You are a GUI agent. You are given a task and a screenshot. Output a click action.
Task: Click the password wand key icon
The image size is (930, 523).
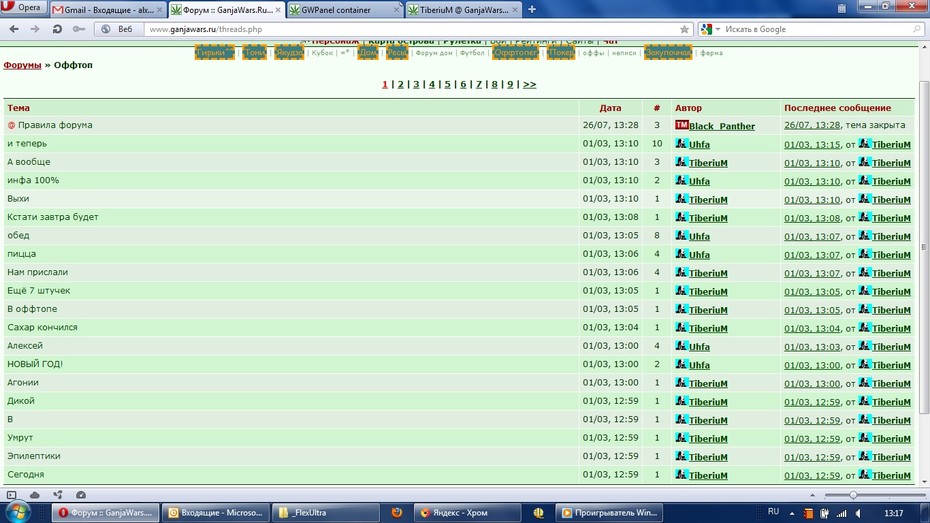coord(78,29)
